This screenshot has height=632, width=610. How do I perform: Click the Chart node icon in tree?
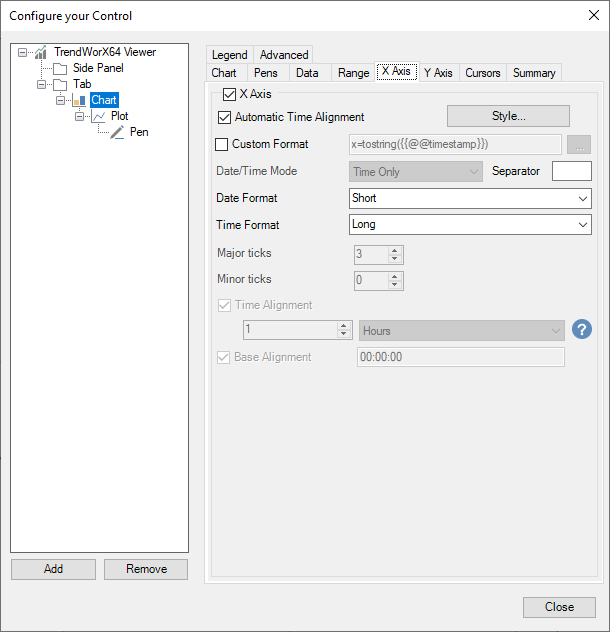[x=79, y=100]
